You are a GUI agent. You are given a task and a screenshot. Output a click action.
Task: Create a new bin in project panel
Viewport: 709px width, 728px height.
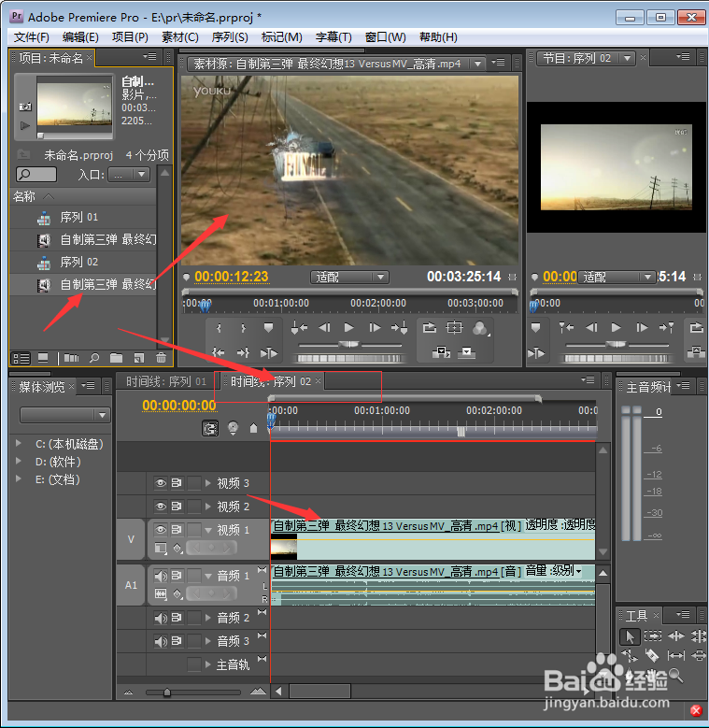pyautogui.click(x=117, y=358)
